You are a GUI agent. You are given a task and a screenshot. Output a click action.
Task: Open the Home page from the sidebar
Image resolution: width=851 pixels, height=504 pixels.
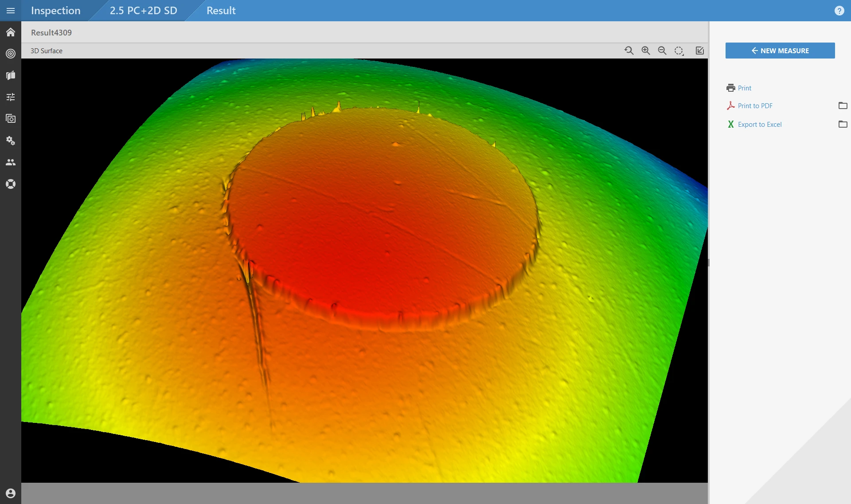(x=11, y=32)
